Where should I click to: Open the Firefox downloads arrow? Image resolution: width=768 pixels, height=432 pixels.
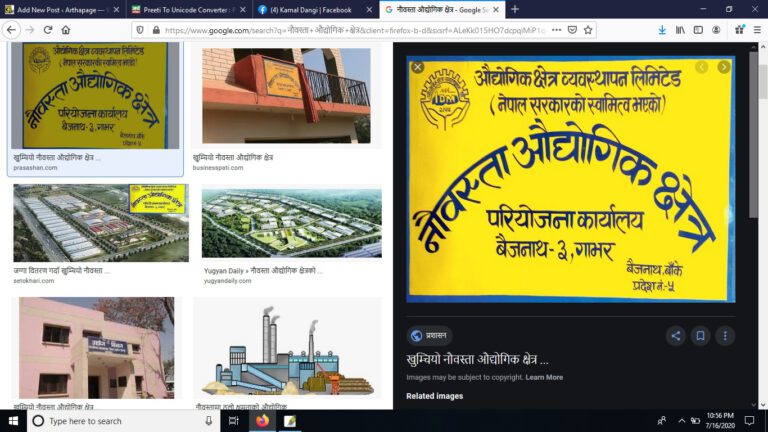(x=662, y=30)
